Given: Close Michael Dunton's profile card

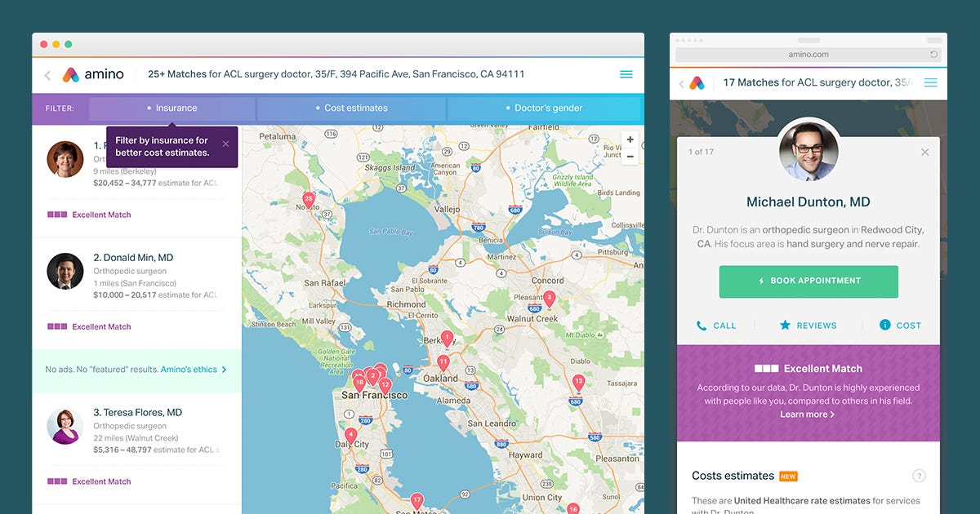Looking at the screenshot, I should pyautogui.click(x=924, y=152).
